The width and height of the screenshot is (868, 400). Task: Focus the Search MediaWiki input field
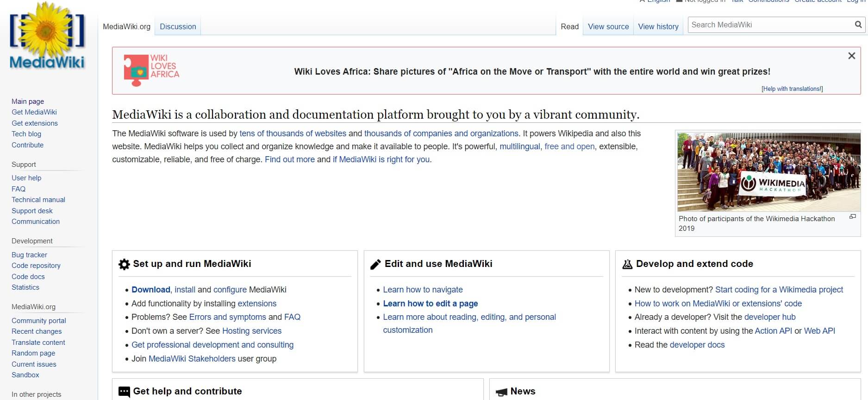(x=769, y=25)
